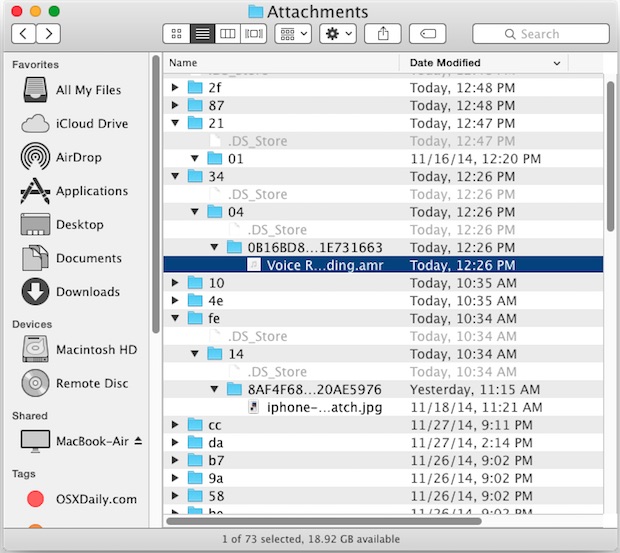
Task: Switch to Cover Flow view
Action: (x=253, y=34)
